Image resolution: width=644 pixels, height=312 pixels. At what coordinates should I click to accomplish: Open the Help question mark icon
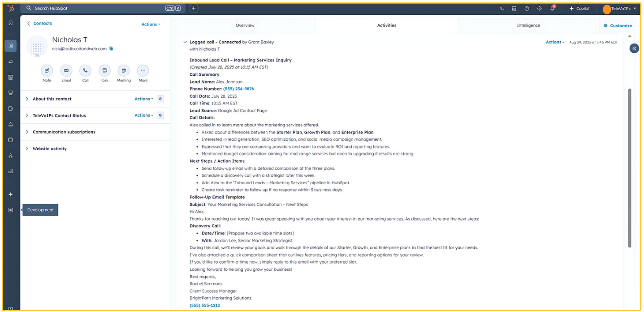pos(527,8)
